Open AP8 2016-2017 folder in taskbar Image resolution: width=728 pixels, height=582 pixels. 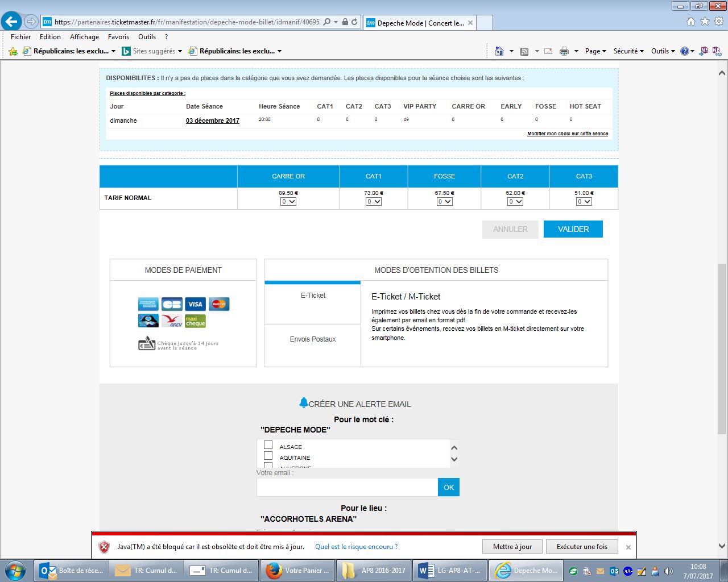coord(374,570)
